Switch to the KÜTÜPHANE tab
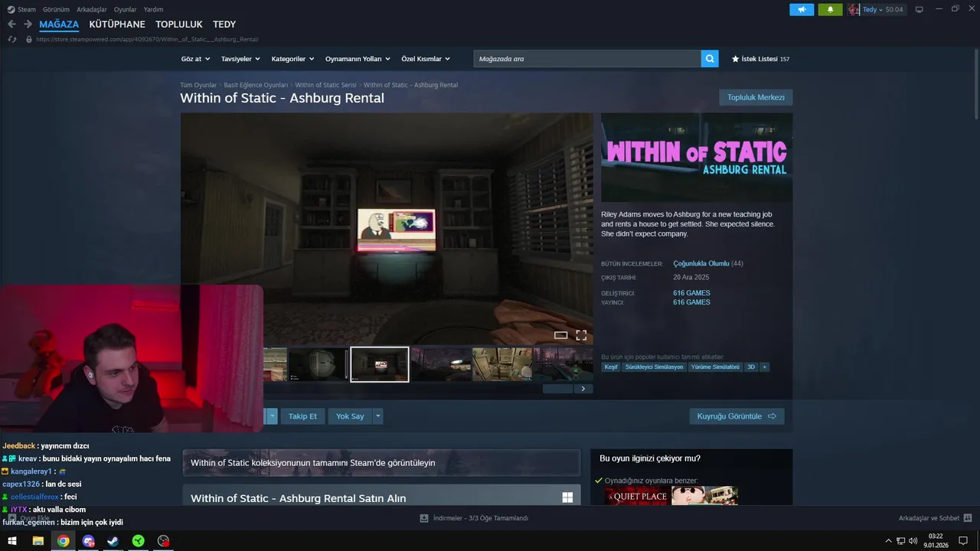 117,24
